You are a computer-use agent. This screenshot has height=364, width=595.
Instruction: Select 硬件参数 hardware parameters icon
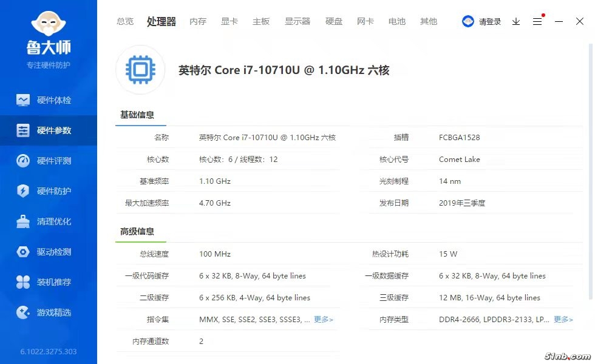point(23,130)
